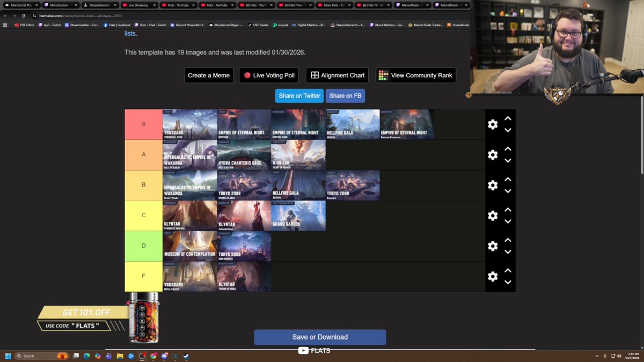The width and height of the screenshot is (644, 362).
Task: Move S tier row up
Action: [508, 119]
